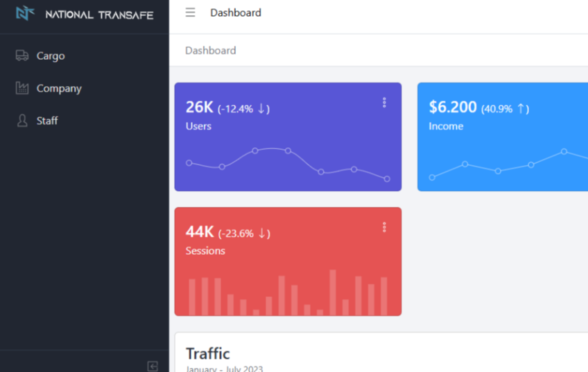Screen dimensions: 588x372
Task: Click the Income label
Action: [x=446, y=126]
